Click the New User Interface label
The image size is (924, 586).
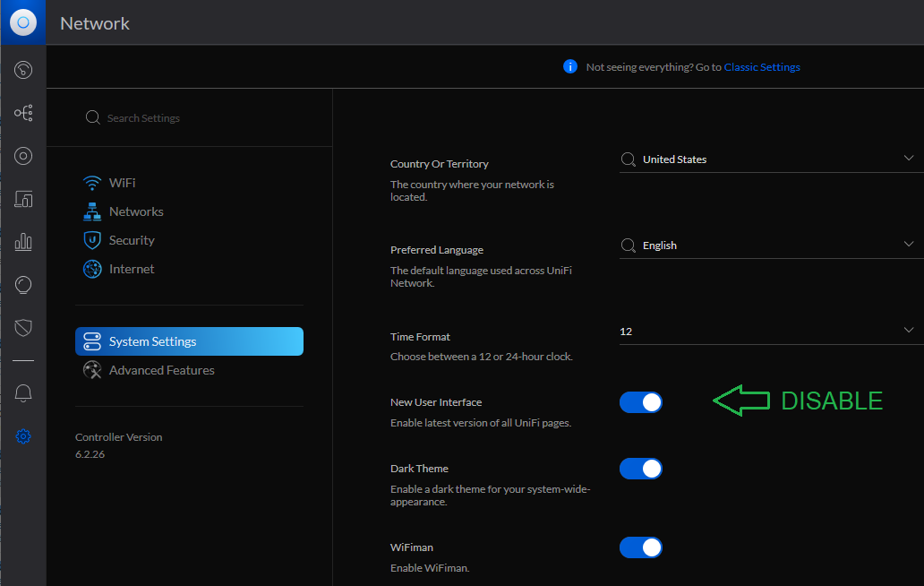436,402
